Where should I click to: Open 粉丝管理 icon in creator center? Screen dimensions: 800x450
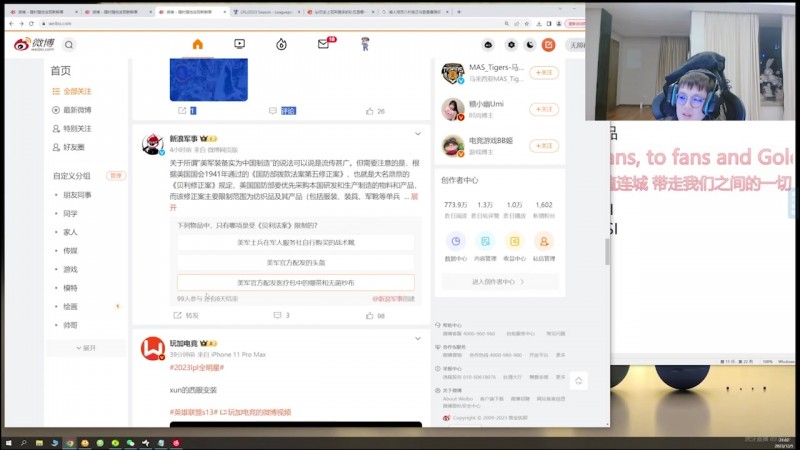click(544, 241)
